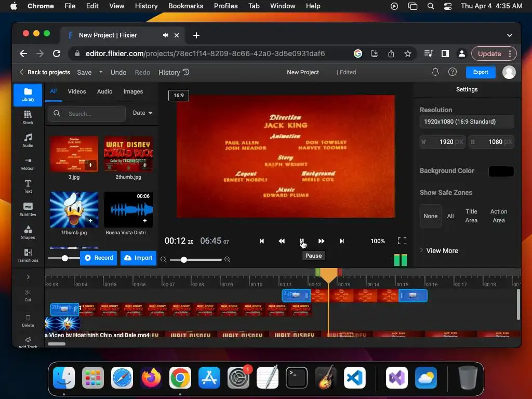Fast forward the playback
This screenshot has height=399, width=532.
321,241
